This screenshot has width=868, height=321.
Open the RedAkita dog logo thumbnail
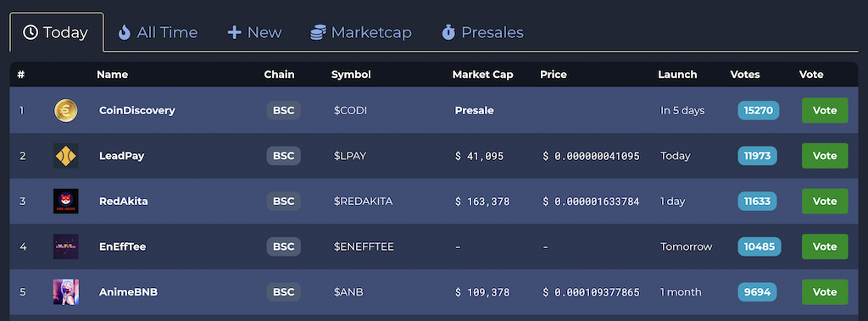coord(66,202)
